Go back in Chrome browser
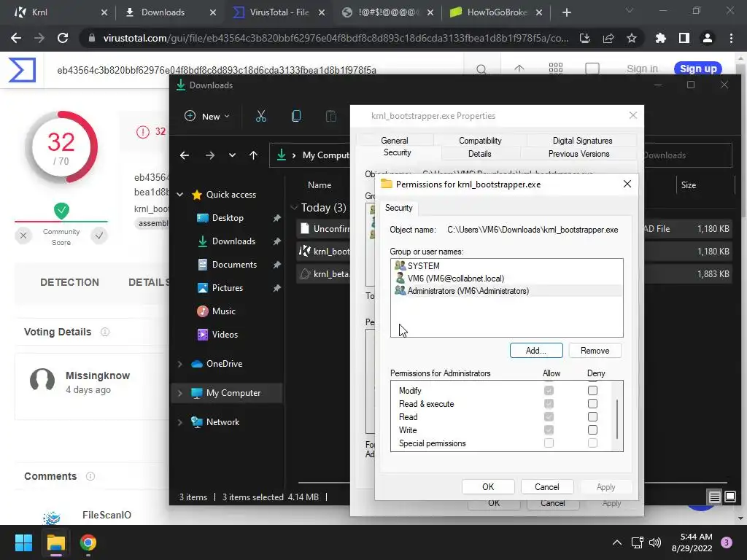Image resolution: width=747 pixels, height=560 pixels. click(16, 38)
